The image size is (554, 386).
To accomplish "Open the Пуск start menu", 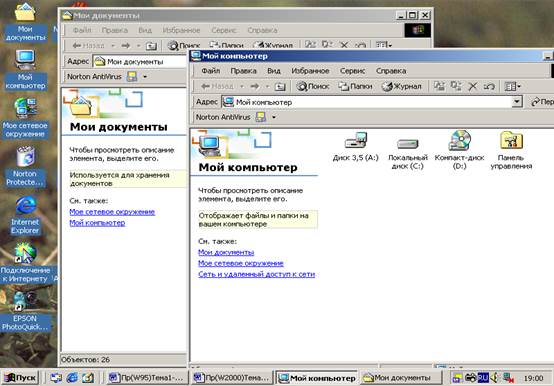I will tap(20, 378).
